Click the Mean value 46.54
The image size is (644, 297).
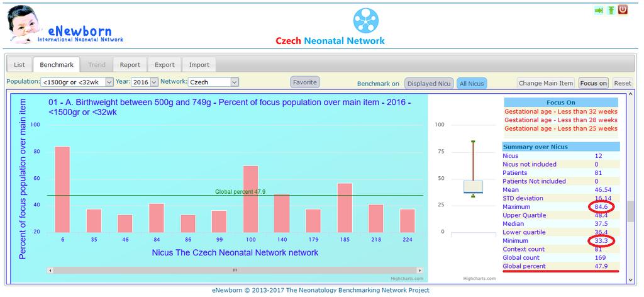[602, 190]
